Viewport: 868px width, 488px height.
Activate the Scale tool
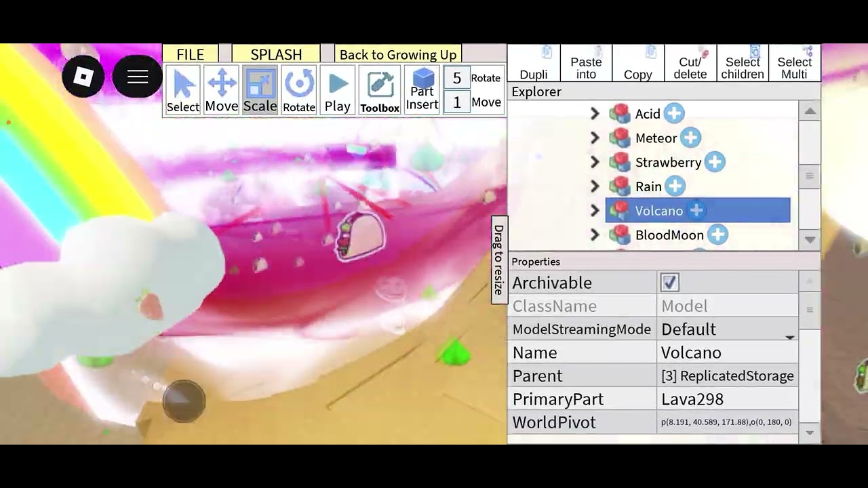pos(260,91)
